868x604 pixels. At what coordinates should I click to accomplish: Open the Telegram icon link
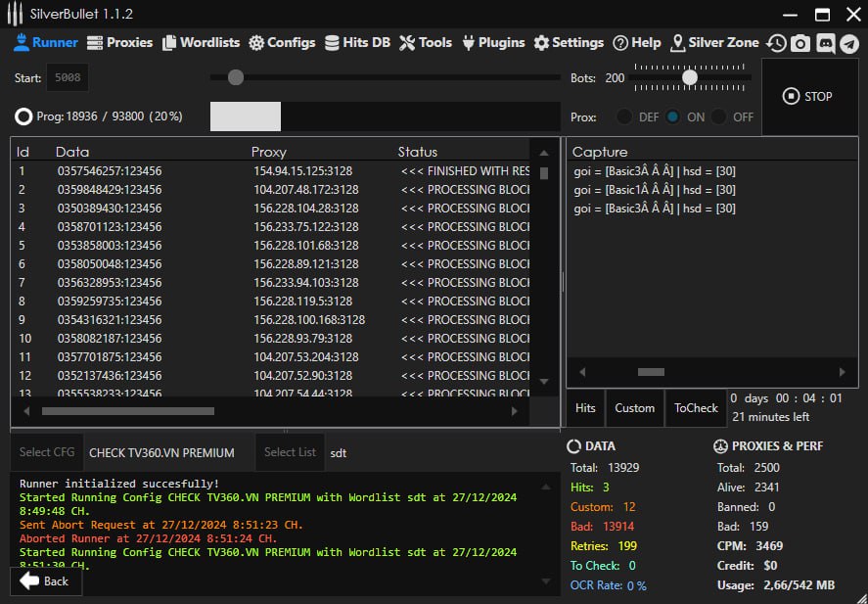tap(848, 43)
